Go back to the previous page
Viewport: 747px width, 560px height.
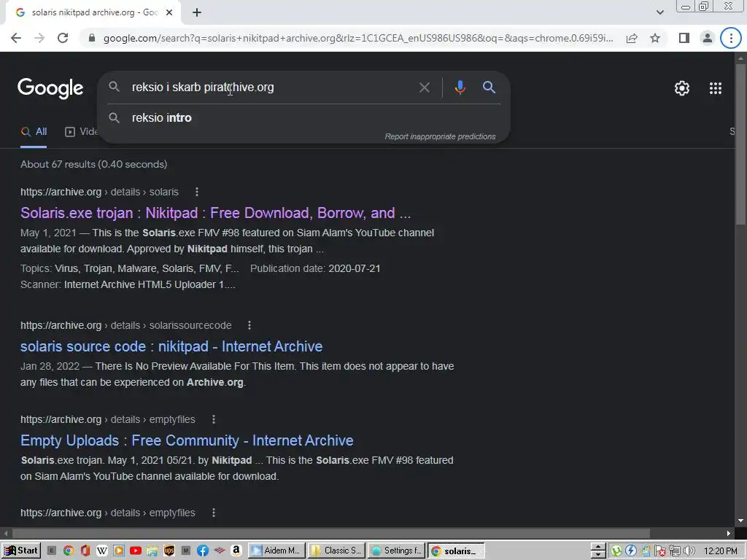[x=16, y=38]
